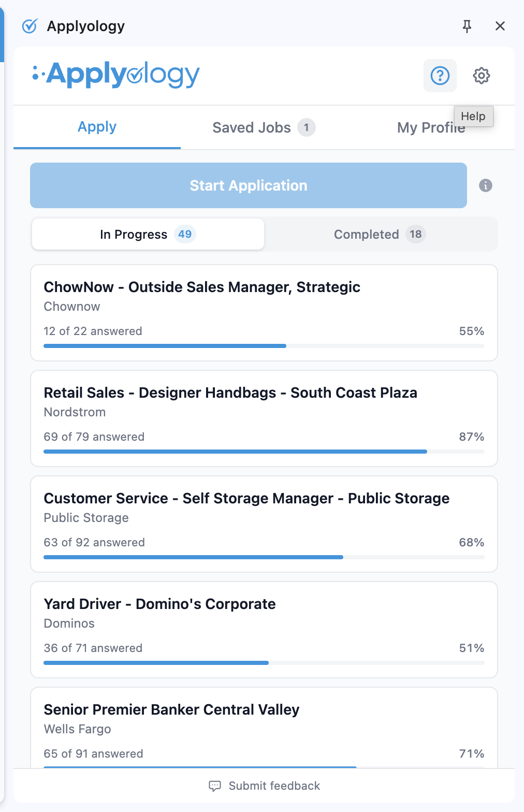This screenshot has height=812, width=524.
Task: Click the "63 of 92 answered" text
Action: pyautogui.click(x=94, y=542)
